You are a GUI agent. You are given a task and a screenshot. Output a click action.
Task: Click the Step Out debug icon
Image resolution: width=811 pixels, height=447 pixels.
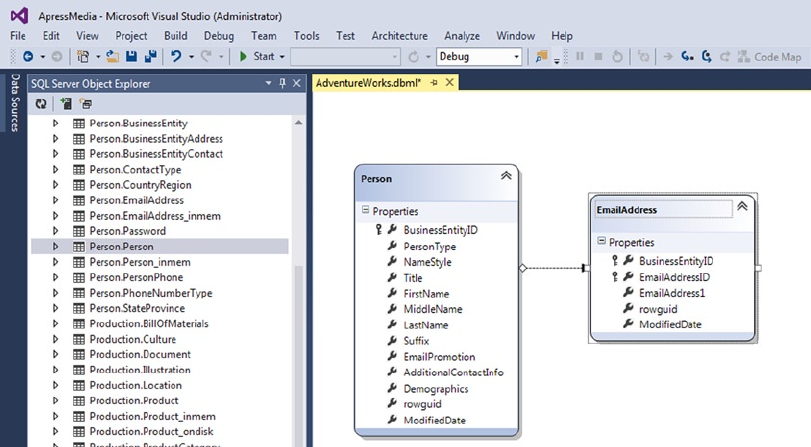tap(725, 56)
